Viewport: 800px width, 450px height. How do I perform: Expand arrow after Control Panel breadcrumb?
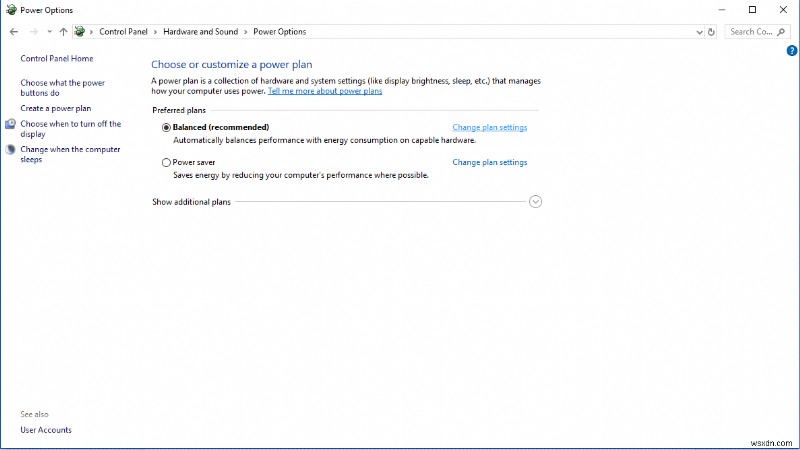[x=155, y=32]
